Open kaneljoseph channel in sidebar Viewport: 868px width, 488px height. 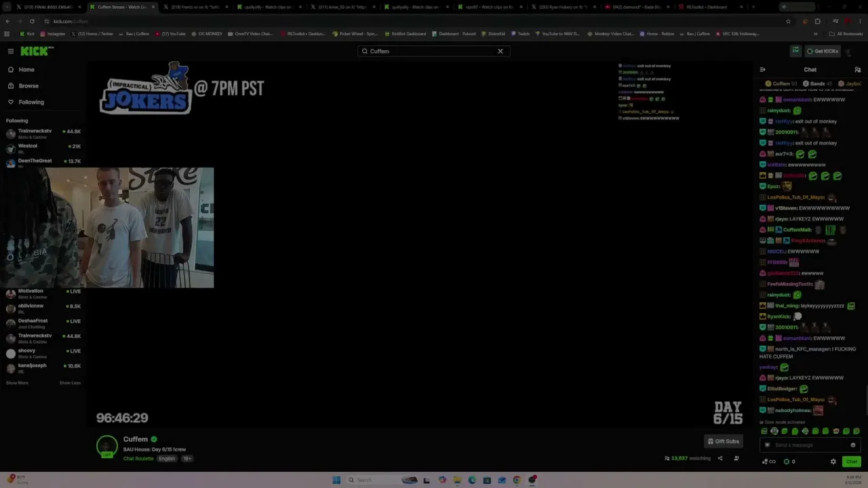pyautogui.click(x=43, y=368)
